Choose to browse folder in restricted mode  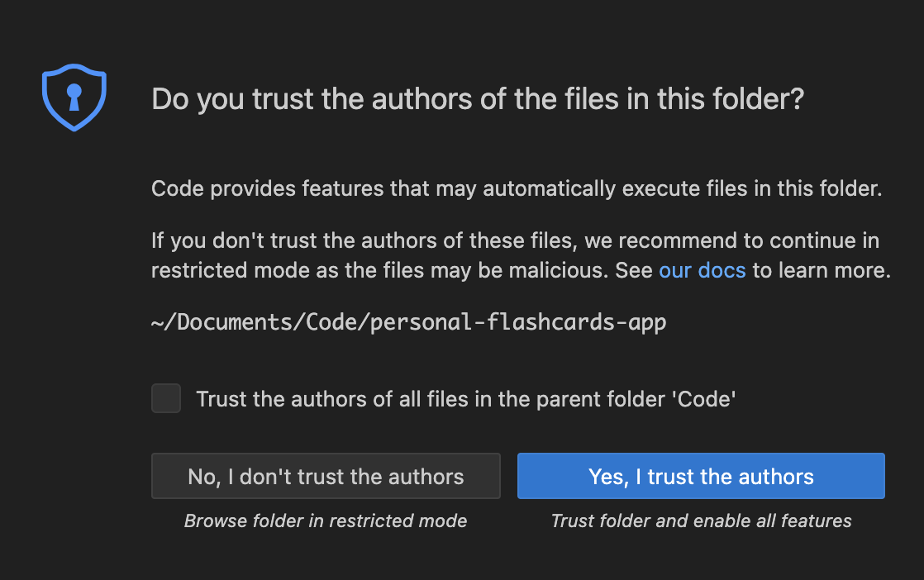tap(326, 476)
